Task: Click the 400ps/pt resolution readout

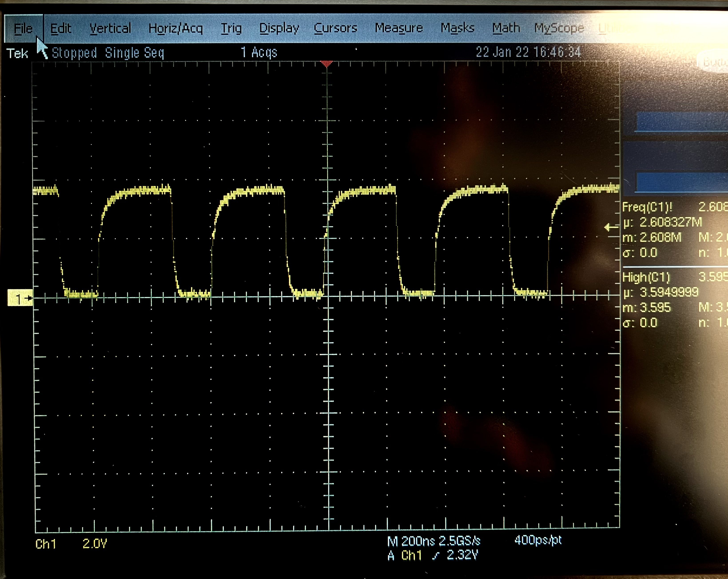Action: [538, 540]
